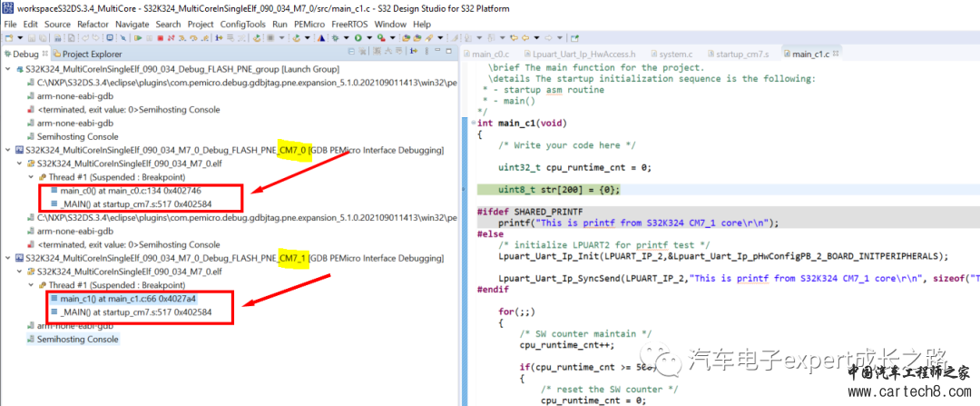Click the Save toolbar icon

point(31,37)
